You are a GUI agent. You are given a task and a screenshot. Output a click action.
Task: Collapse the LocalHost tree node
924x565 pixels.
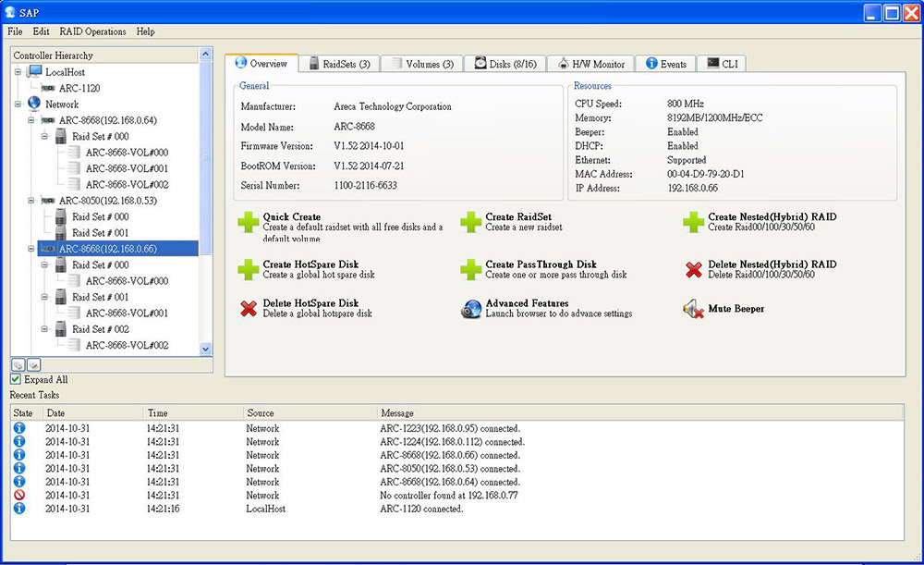[18, 72]
